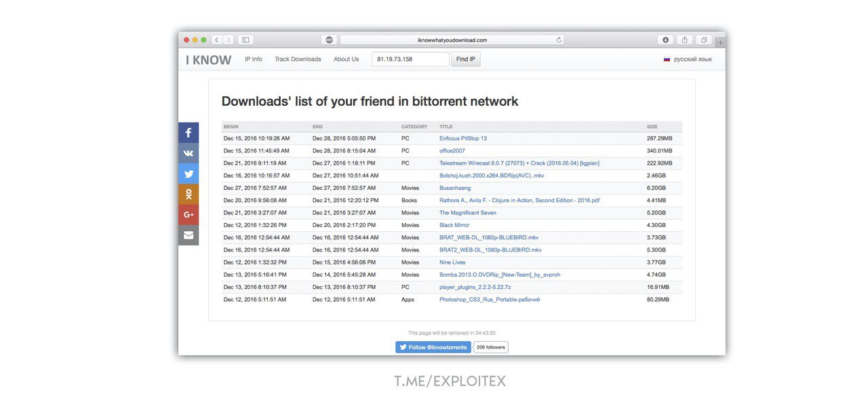The height and width of the screenshot is (396, 868).
Task: Click the Dec 12, 2016 1:32:26 PM cell
Action: 255,225
